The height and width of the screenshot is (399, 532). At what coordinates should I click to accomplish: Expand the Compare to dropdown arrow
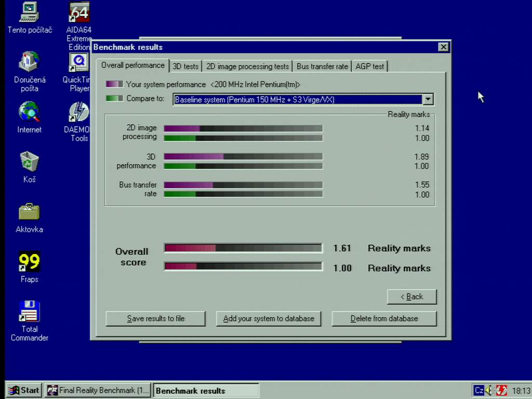pos(428,99)
